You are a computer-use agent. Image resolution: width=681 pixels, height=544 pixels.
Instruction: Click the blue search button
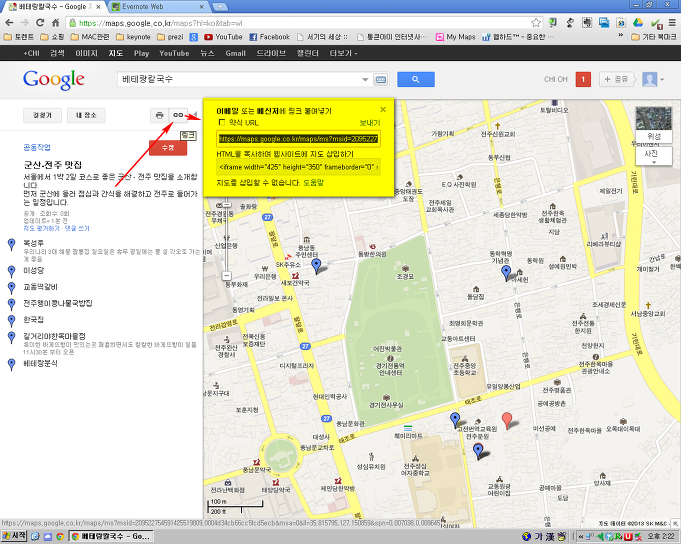[416, 79]
